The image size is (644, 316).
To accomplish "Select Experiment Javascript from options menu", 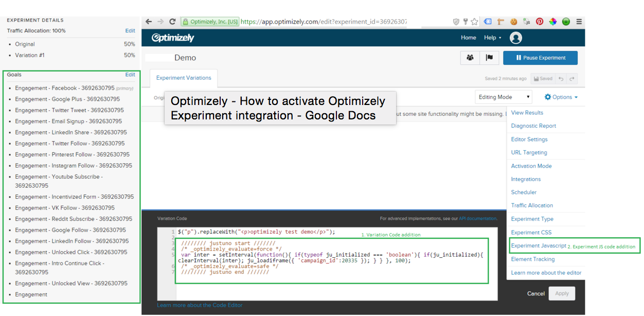I will pyautogui.click(x=539, y=246).
